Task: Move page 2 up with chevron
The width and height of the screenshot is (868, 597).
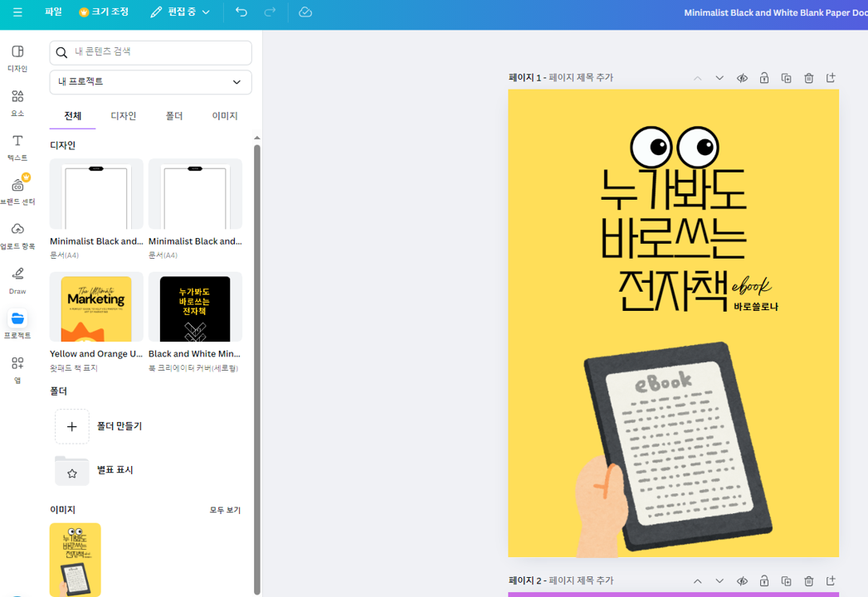Action: click(x=698, y=581)
